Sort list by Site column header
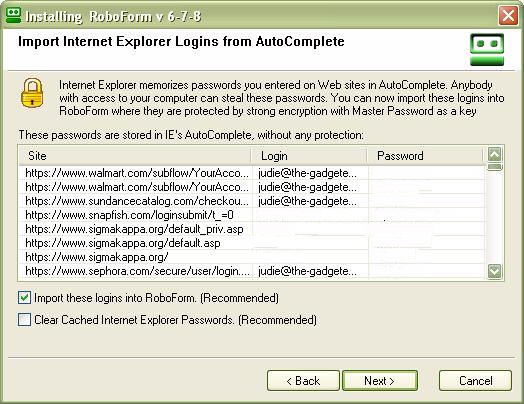This screenshot has width=524, height=404. pos(135,156)
